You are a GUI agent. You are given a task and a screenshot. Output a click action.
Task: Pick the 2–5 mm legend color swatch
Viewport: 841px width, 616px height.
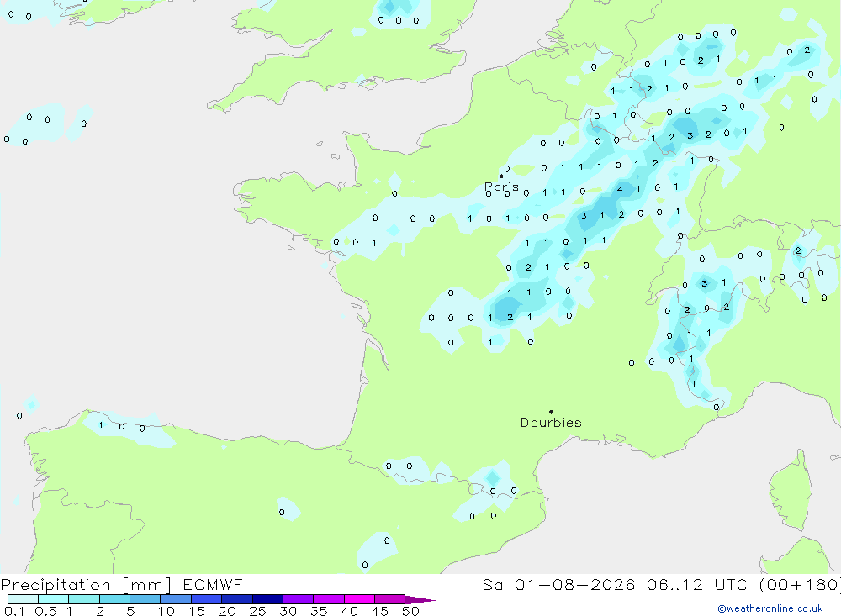(114, 599)
